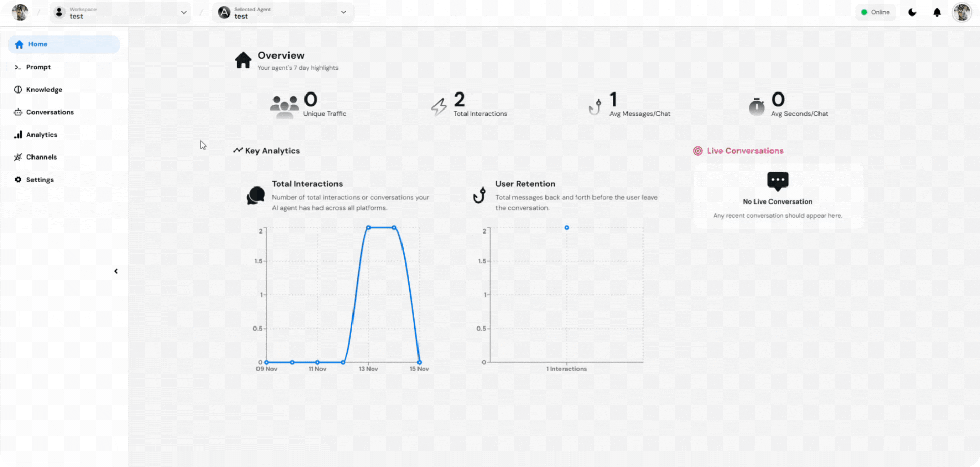Screen dimensions: 980x467
Task: Click the 'Avg Seconds/Chat' label
Action: point(799,114)
